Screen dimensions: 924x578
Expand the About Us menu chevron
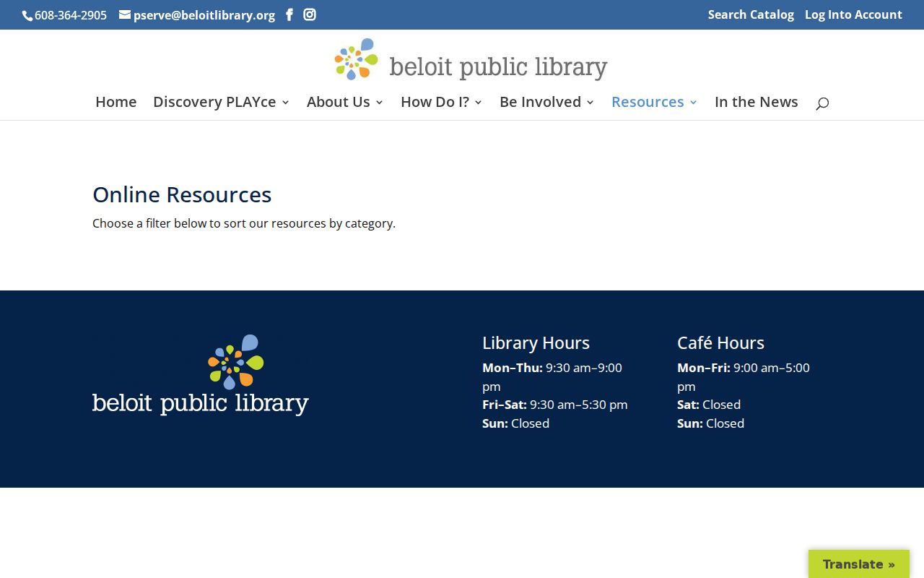click(380, 103)
